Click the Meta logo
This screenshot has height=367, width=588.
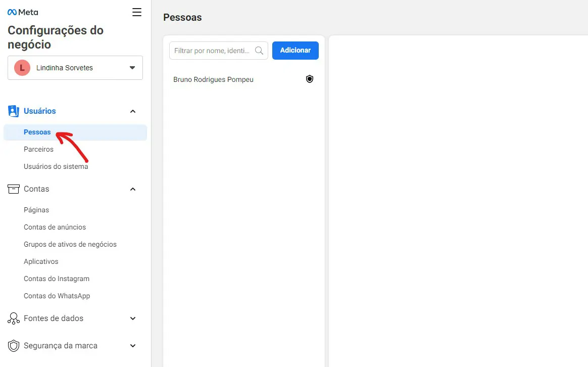tap(23, 12)
